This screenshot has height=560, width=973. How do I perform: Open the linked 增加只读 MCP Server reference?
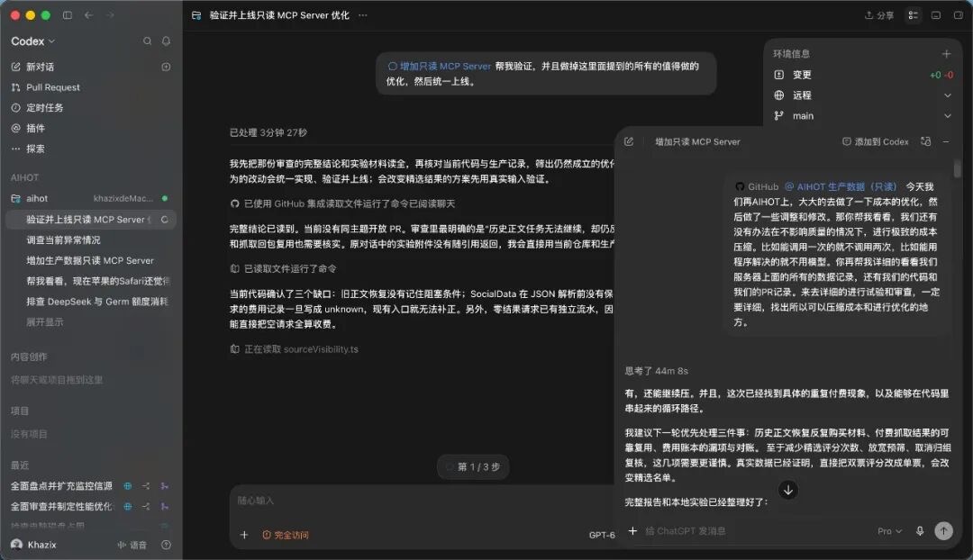[x=440, y=67]
